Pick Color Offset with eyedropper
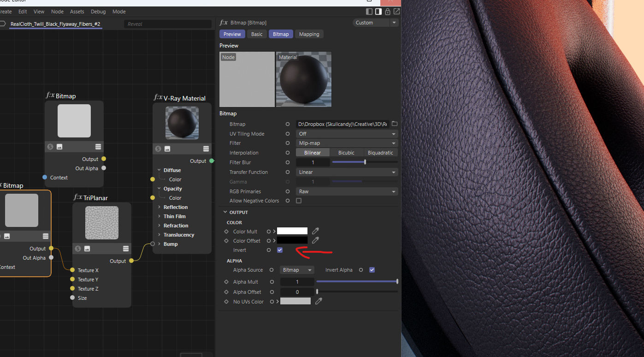The image size is (644, 357). pyautogui.click(x=315, y=240)
